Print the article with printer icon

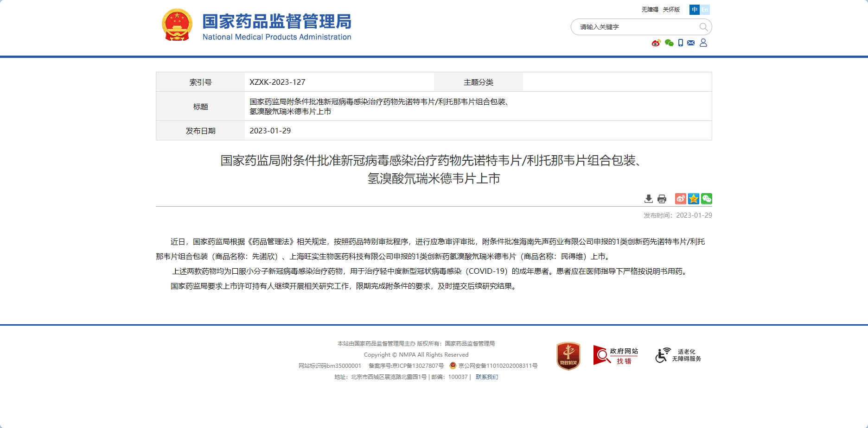tap(662, 199)
